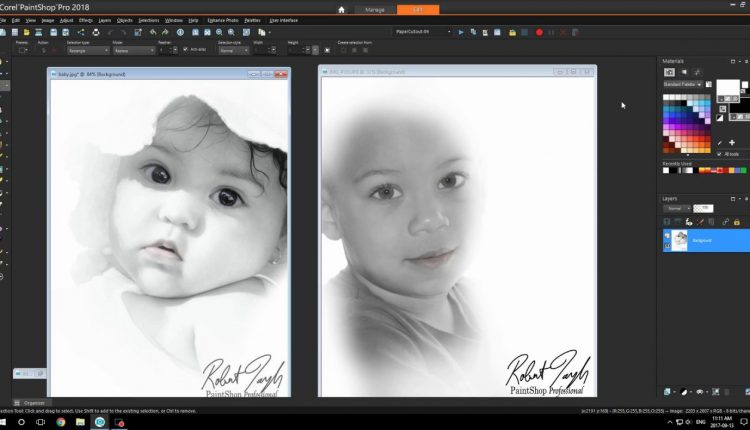Open Google Chrome from taskbar

click(61, 422)
